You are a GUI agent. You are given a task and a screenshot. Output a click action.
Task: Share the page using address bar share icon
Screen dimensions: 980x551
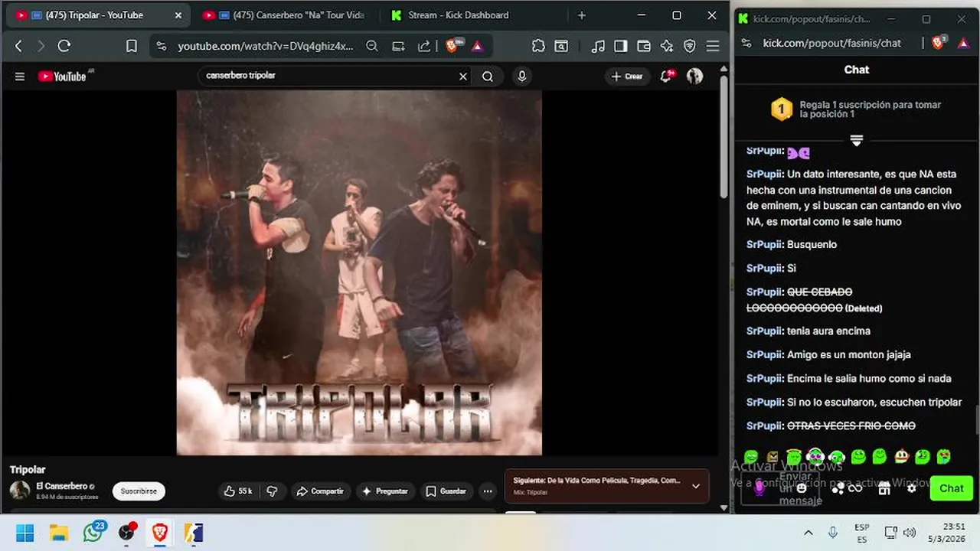[x=424, y=46]
